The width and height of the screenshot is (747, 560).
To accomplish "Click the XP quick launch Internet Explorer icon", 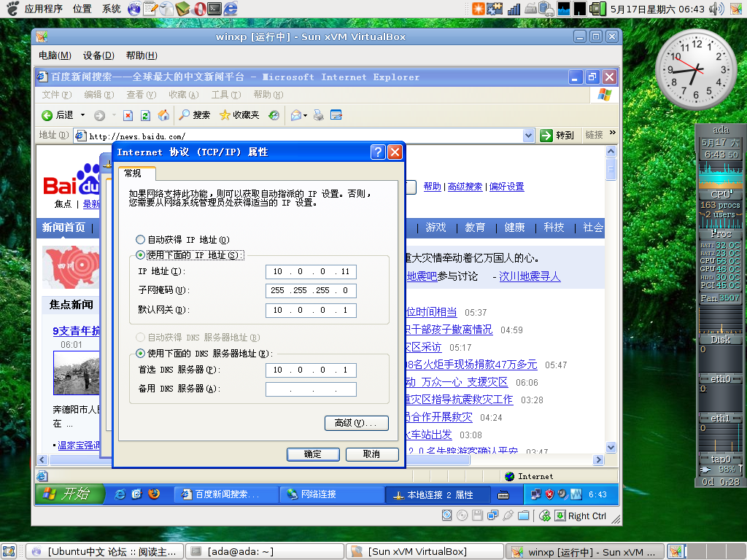I will (x=120, y=494).
